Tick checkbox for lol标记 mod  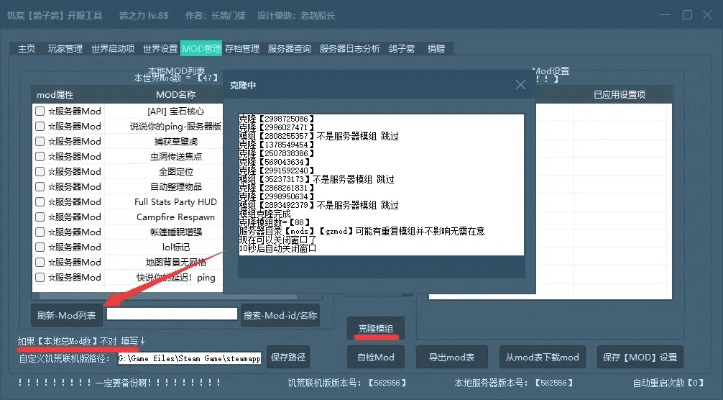tap(40, 247)
